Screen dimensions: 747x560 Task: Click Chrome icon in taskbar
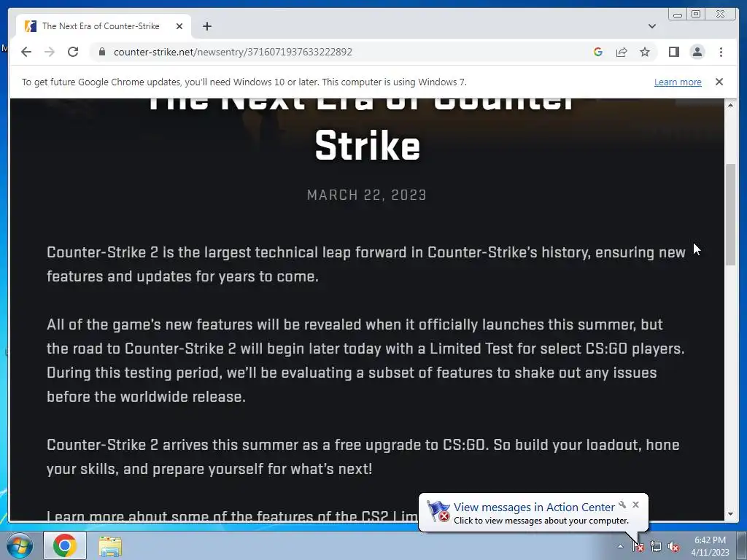click(65, 545)
